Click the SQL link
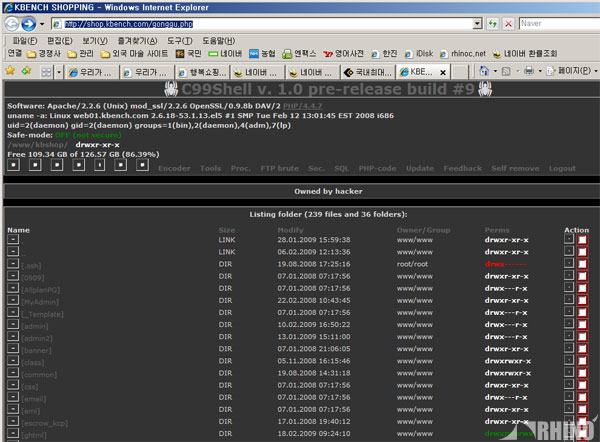This screenshot has height=442, width=600. coord(341,168)
